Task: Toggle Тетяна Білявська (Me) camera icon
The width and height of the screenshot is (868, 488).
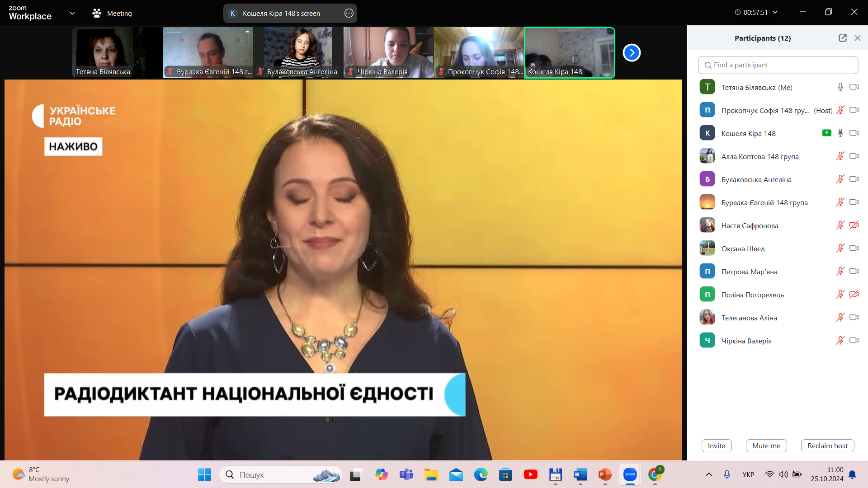Action: pyautogui.click(x=854, y=87)
